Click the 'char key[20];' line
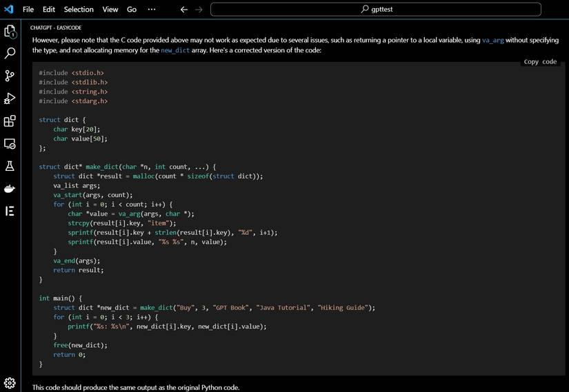Image resolution: width=569 pixels, height=392 pixels. click(x=77, y=130)
